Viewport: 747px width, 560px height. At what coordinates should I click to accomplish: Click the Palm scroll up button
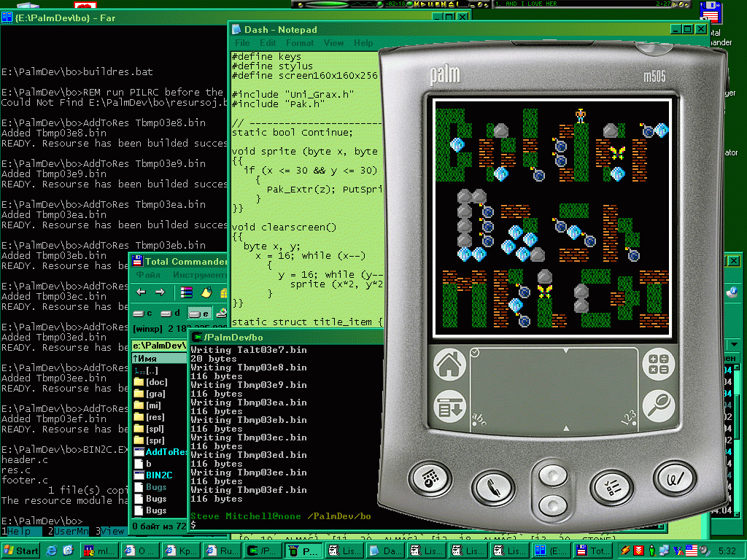pyautogui.click(x=553, y=475)
